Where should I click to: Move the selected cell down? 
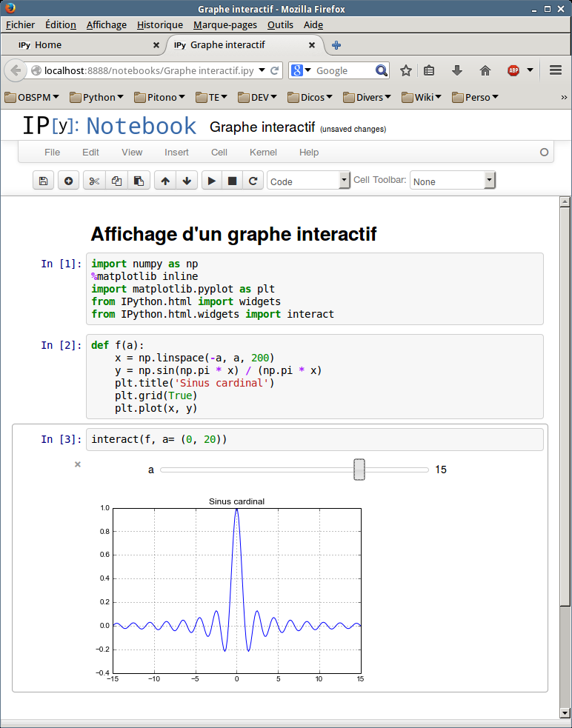coord(186,181)
